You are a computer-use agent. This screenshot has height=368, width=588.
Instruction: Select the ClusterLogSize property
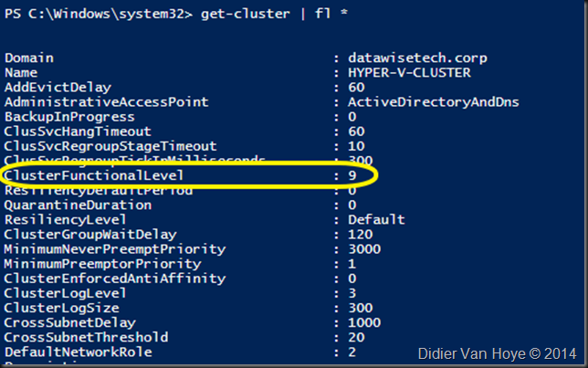tap(62, 309)
